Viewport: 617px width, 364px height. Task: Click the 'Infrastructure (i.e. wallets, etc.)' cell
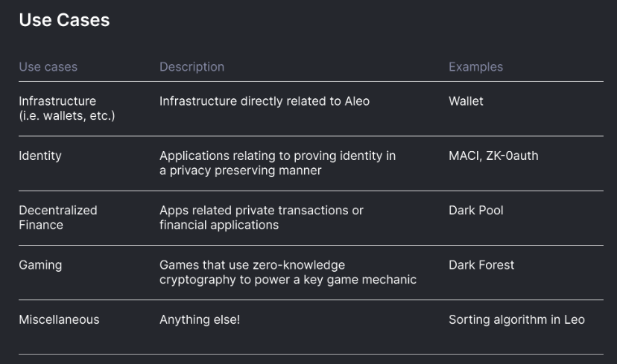67,109
